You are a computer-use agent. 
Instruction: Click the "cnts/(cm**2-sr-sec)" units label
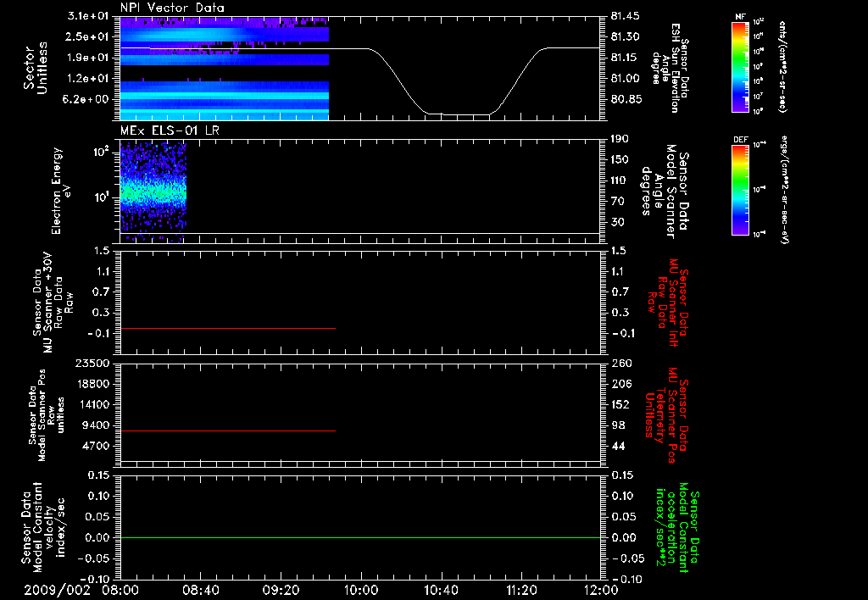[782, 66]
